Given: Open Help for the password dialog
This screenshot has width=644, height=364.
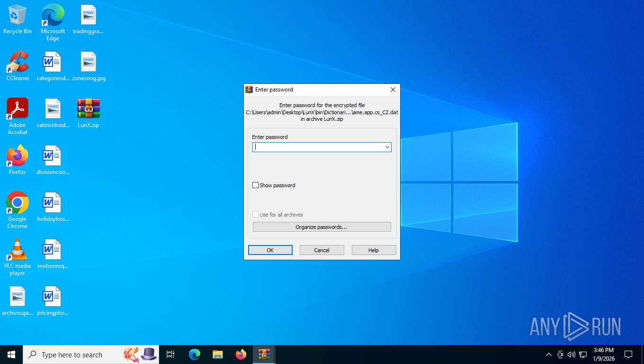Looking at the screenshot, I should coord(374,250).
